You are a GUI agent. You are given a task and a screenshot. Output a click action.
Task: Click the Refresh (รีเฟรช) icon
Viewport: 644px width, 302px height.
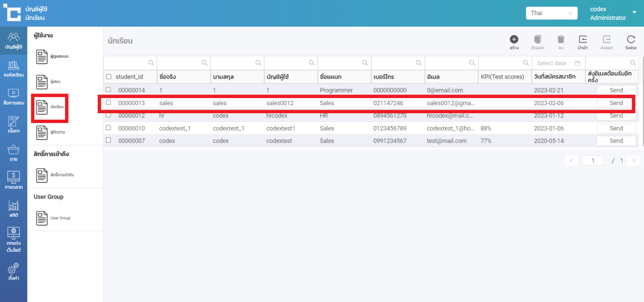tap(631, 40)
